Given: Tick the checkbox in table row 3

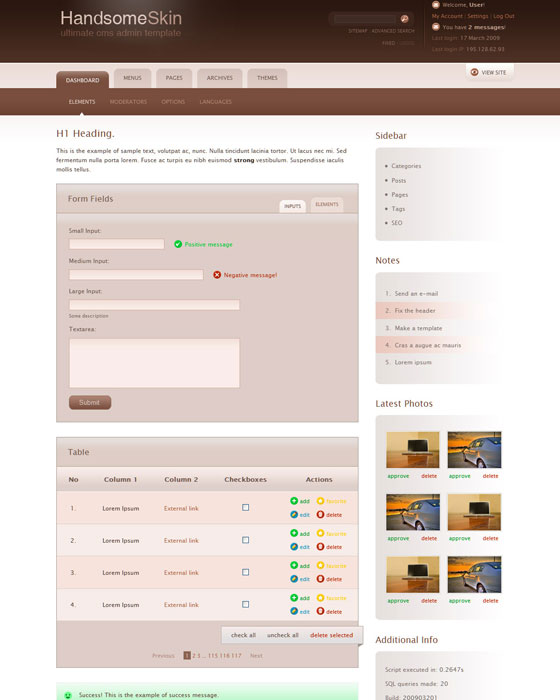Looking at the screenshot, I should (246, 572).
